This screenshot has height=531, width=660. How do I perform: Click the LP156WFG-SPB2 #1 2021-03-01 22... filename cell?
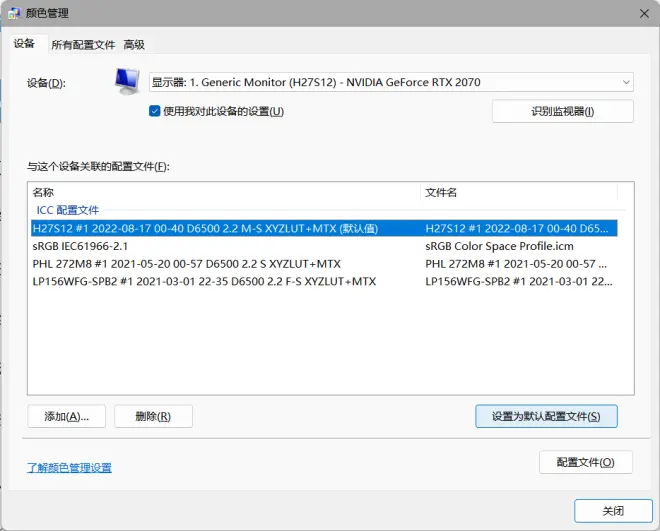click(x=519, y=281)
